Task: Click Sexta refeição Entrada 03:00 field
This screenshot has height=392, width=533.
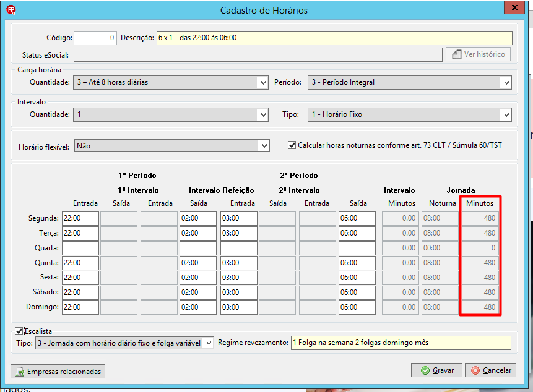Action: click(x=239, y=278)
